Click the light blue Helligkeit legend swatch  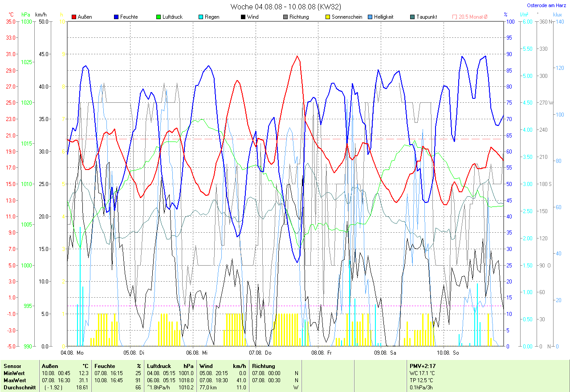point(370,17)
